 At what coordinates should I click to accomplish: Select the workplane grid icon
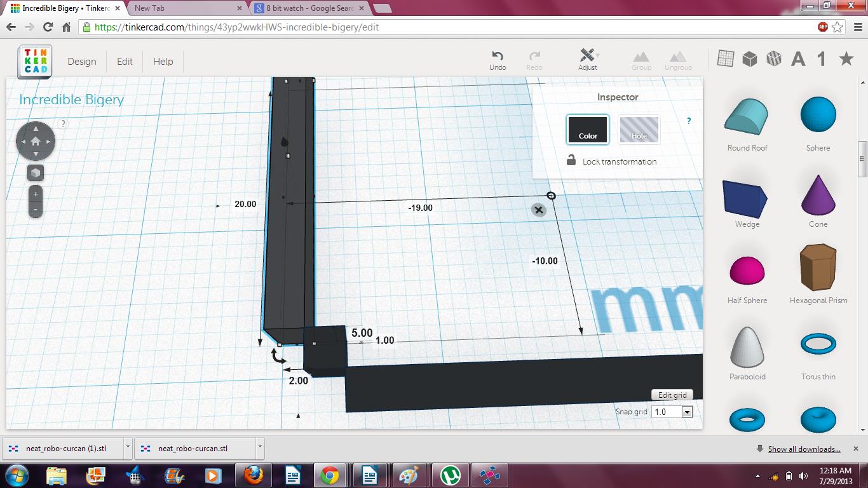coord(726,58)
